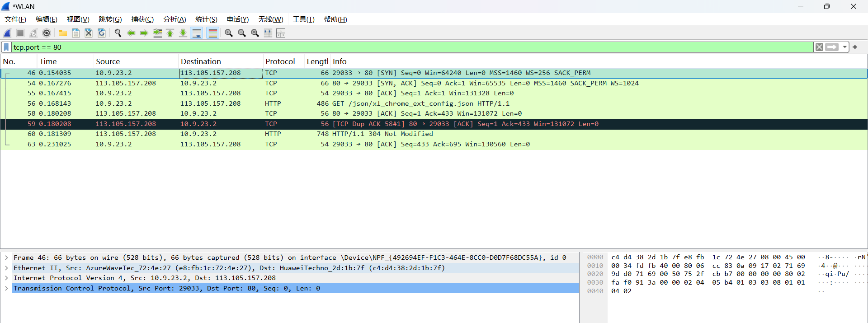The image size is (868, 323).
Task: Click the layout reset icon in toolbar
Action: tap(281, 33)
